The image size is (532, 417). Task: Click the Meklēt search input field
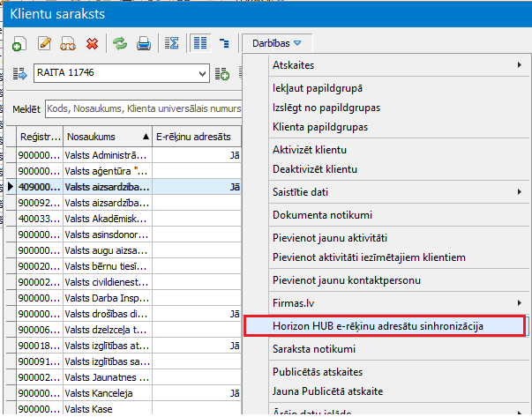coord(144,108)
